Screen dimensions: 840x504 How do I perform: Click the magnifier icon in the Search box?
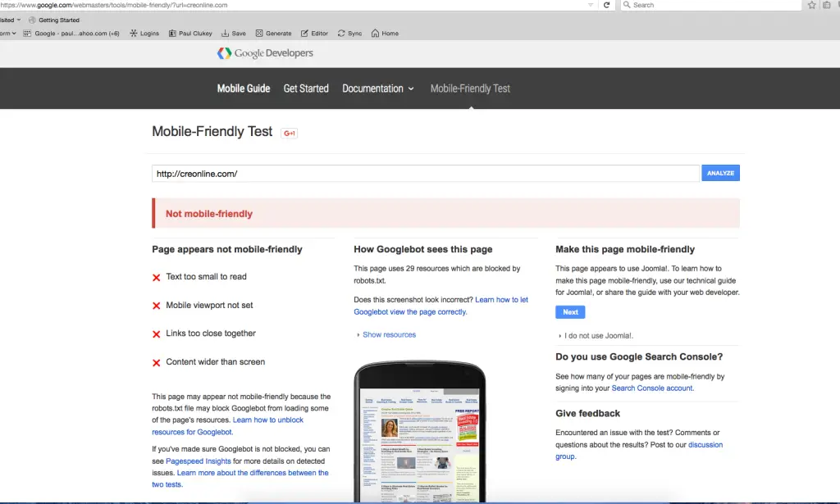(x=626, y=5)
